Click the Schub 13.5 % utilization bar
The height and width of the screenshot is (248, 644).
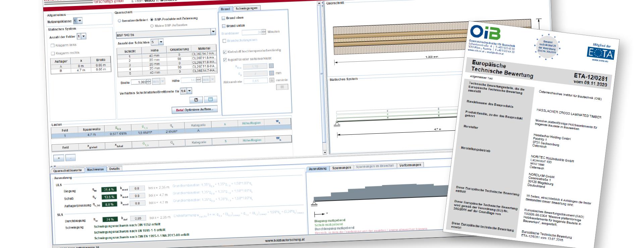(x=110, y=197)
